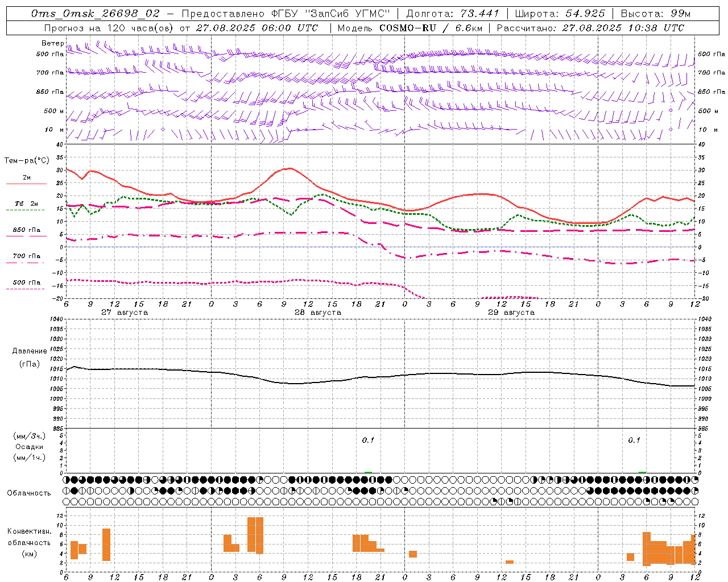
Task: Click the station title Oms_Omsk_26698_02
Action: [x=96, y=13]
